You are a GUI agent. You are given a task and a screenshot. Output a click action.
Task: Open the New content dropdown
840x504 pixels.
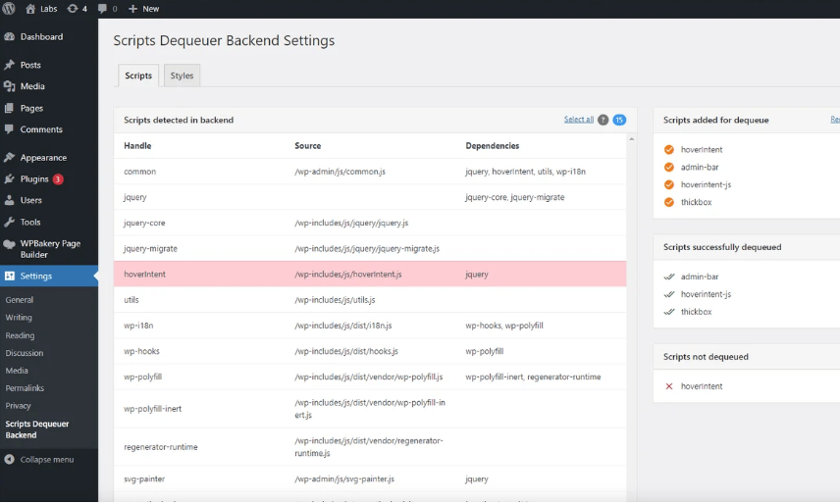pos(143,9)
